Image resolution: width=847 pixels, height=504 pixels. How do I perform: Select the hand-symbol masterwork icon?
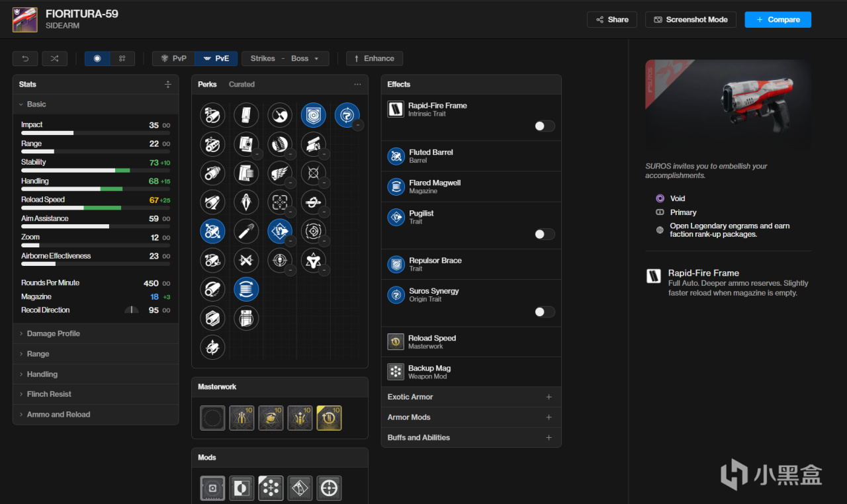click(x=271, y=418)
